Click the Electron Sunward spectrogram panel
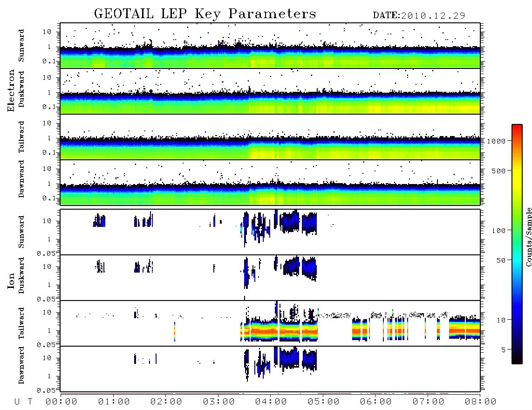Viewport: 532px width, 410px height. click(x=270, y=46)
